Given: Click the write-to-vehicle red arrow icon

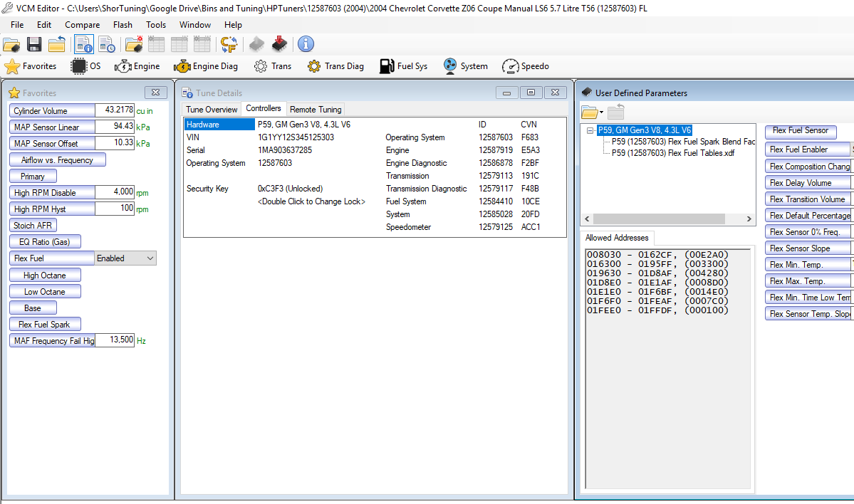Looking at the screenshot, I should point(279,44).
